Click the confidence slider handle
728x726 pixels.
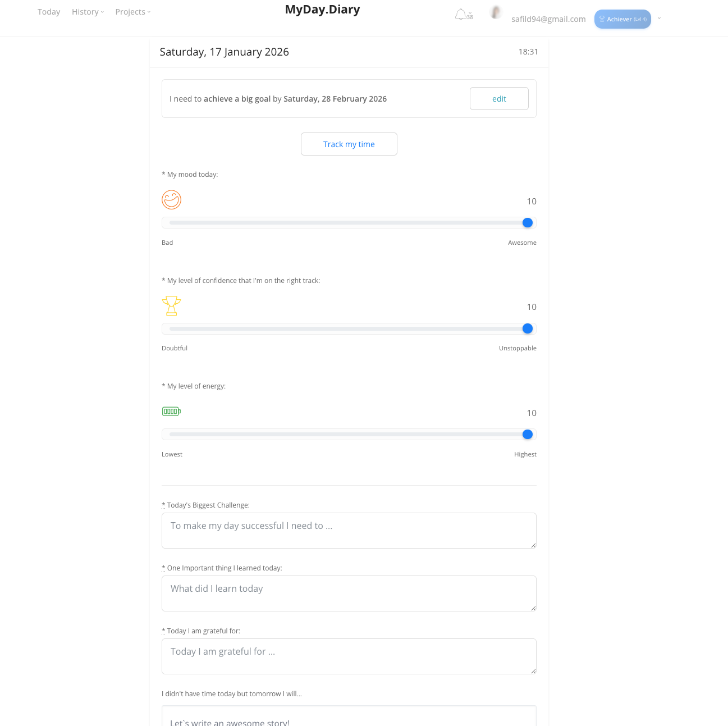click(x=527, y=329)
